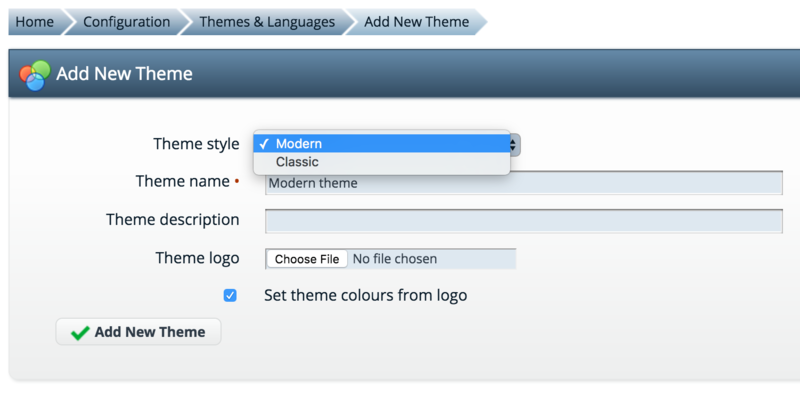Click the No file chosen text

point(395,259)
